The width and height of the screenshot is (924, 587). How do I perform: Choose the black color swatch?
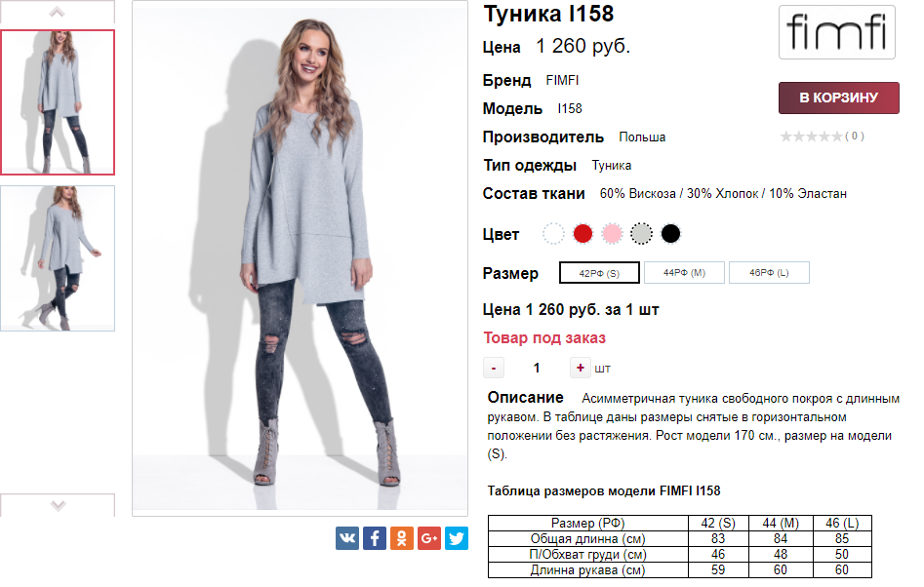(x=670, y=234)
